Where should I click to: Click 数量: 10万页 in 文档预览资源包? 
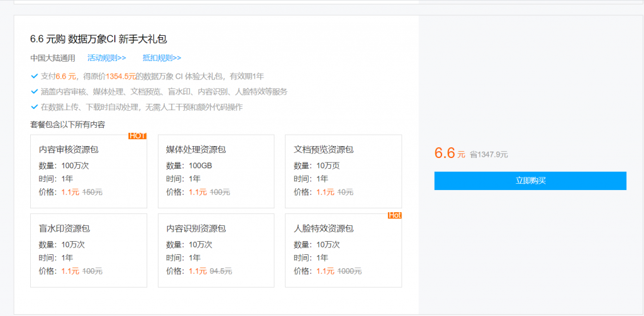[x=317, y=166]
